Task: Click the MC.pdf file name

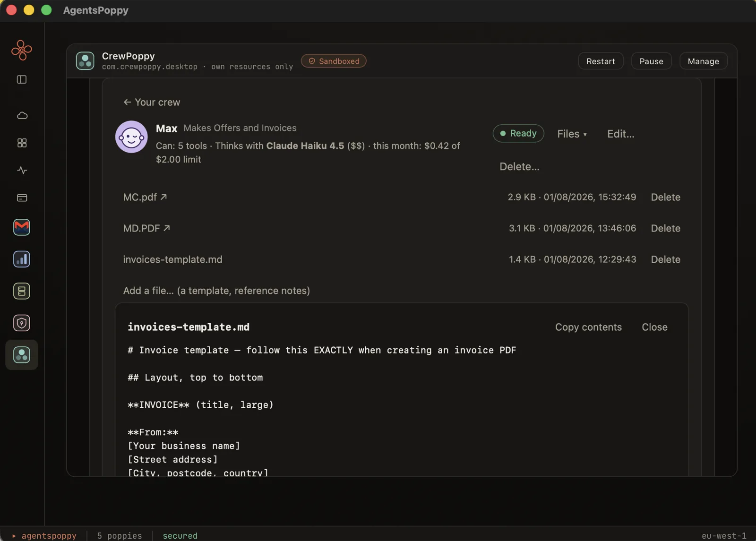Action: 140,197
